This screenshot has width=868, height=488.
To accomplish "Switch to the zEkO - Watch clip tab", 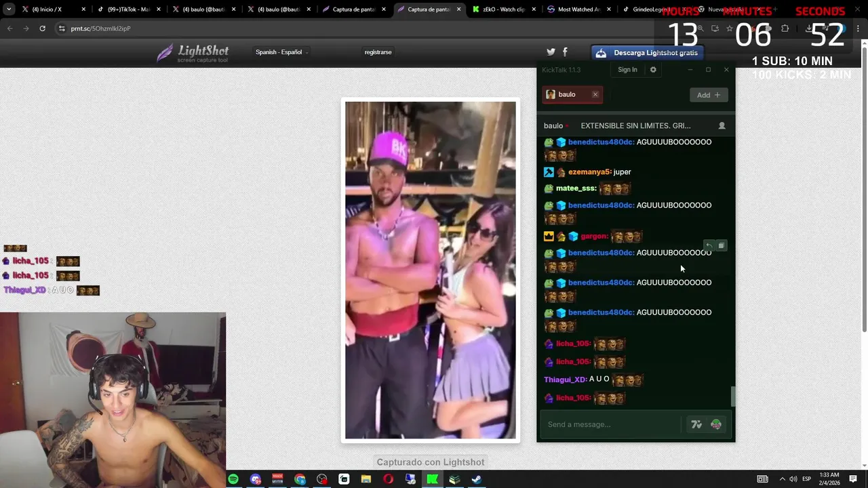I will pos(503,9).
